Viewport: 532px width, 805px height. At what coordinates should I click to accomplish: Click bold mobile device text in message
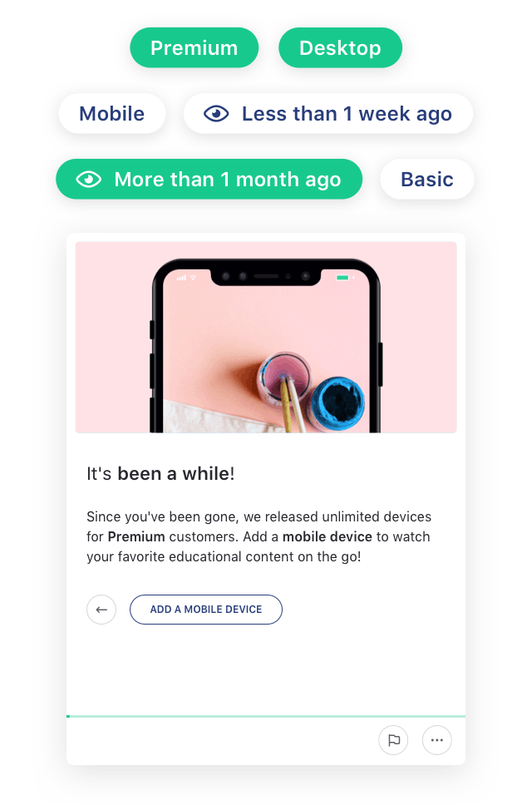[328, 536]
